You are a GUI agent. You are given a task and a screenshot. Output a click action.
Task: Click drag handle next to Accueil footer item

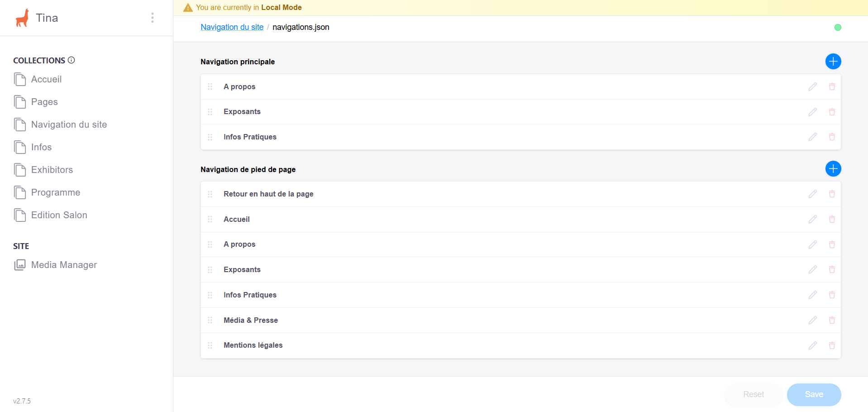click(210, 219)
